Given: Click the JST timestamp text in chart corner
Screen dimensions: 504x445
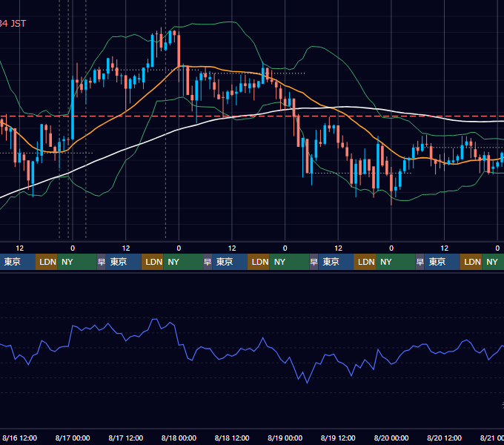Looking at the screenshot, I should (13, 24).
